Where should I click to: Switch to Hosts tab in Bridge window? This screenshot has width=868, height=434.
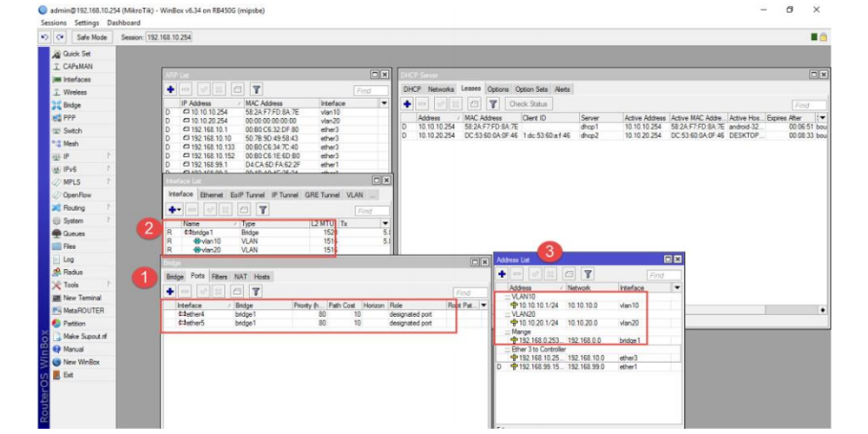[x=261, y=276]
